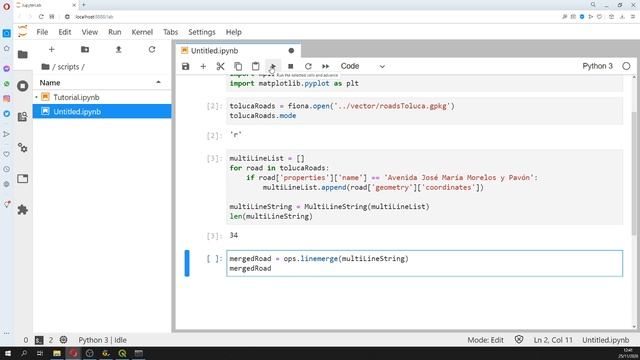Click Mode: Edit in the status bar
The height and width of the screenshot is (360, 640).
point(485,340)
